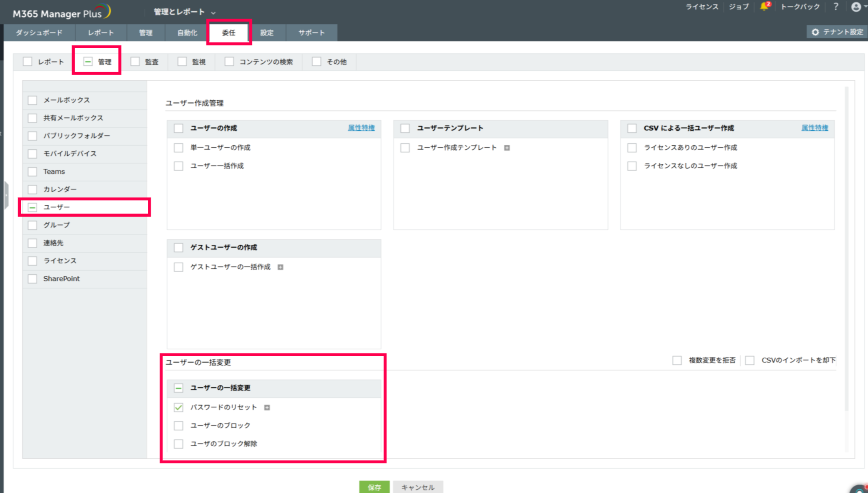Click the M365 Manager Plus logo
The height and width of the screenshot is (493, 868).
[61, 13]
